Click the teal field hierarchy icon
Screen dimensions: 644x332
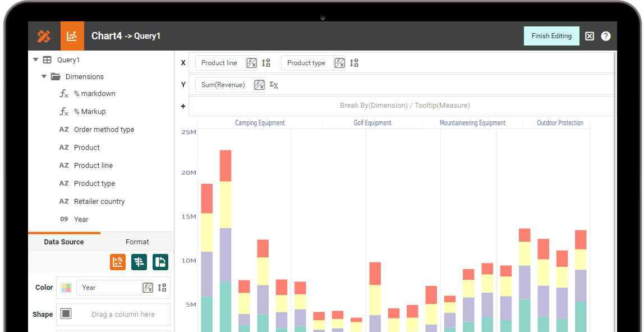tap(139, 262)
